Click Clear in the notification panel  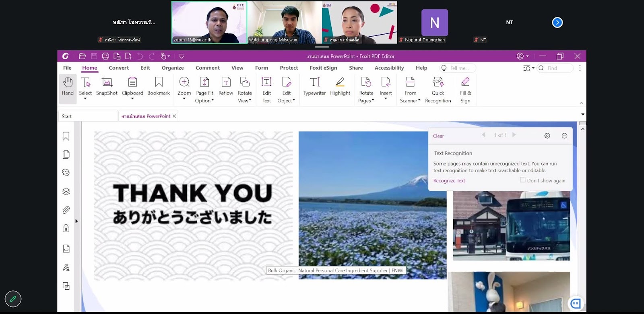(x=438, y=136)
